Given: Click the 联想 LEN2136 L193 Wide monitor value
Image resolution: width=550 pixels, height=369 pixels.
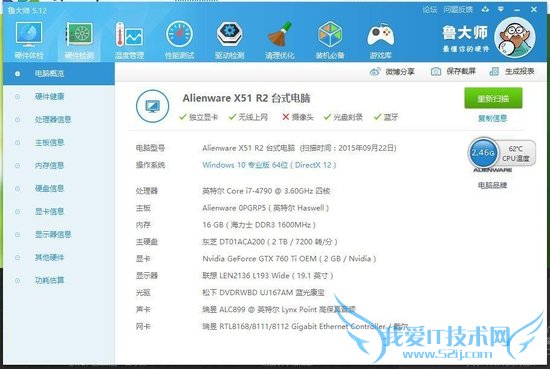Looking at the screenshot, I should 268,276.
